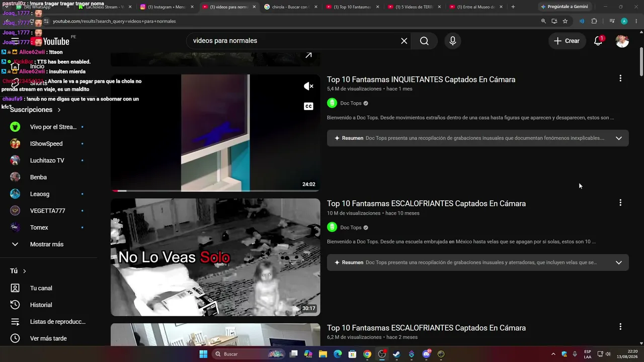
Task: Bookmark this page with the star
Action: pos(565,21)
